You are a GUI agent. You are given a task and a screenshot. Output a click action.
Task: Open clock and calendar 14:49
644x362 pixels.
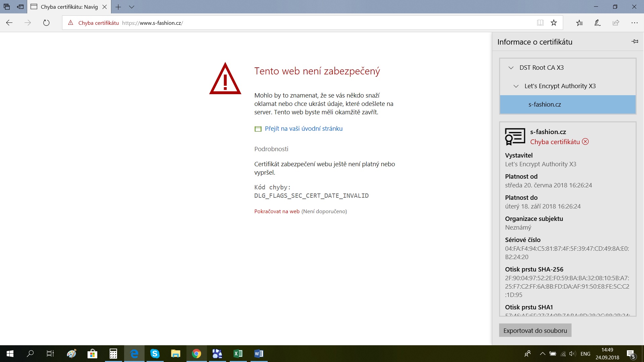point(607,354)
